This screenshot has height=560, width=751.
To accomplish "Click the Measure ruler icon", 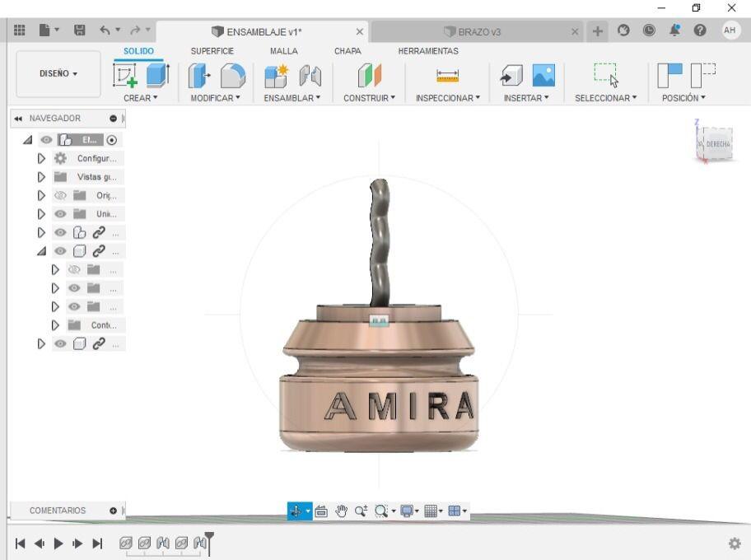I will pos(447,76).
